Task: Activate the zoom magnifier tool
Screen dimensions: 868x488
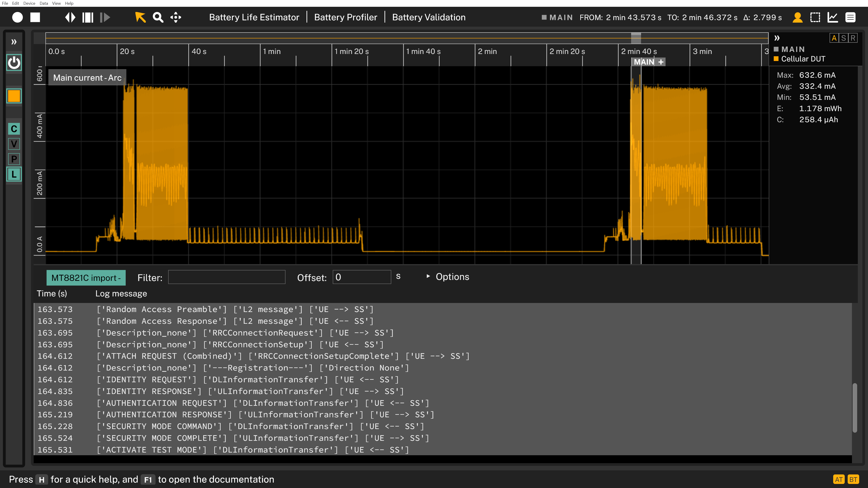Action: pos(158,17)
